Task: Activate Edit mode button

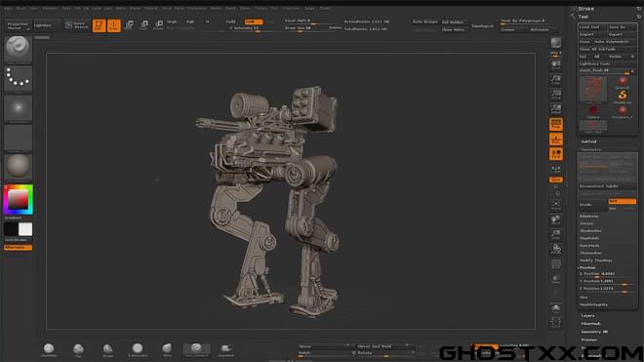Action: tap(99, 25)
